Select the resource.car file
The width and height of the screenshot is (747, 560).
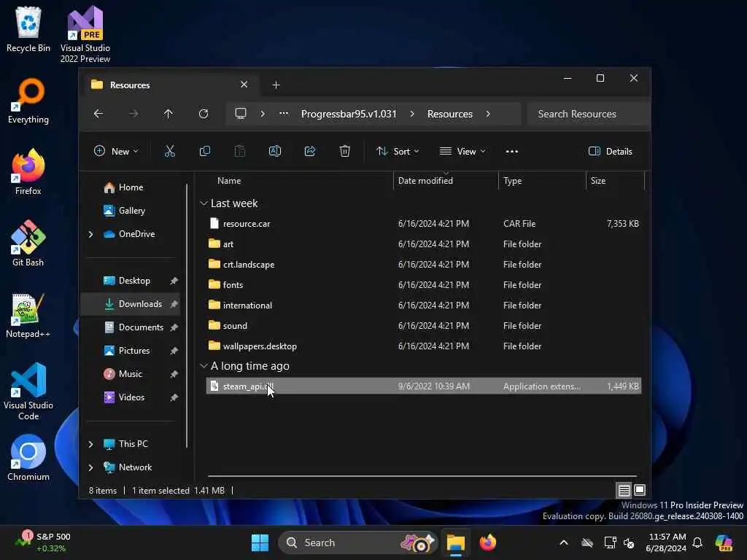(x=424, y=223)
